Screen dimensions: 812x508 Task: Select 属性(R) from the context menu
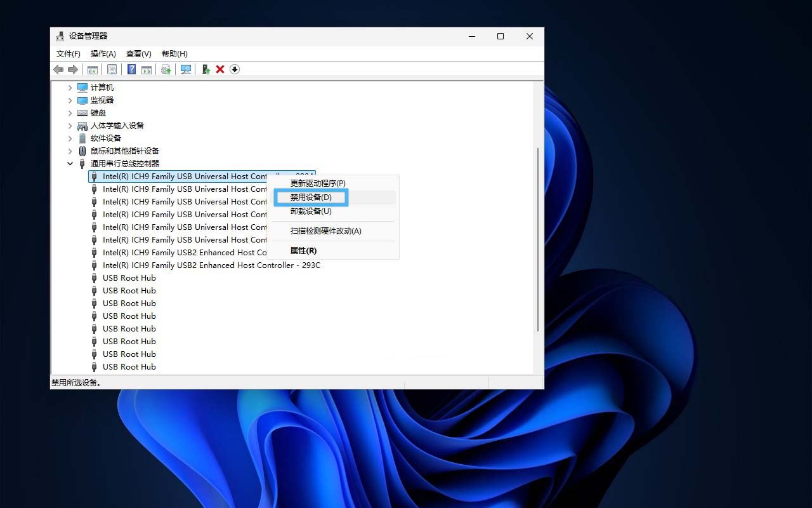(303, 250)
